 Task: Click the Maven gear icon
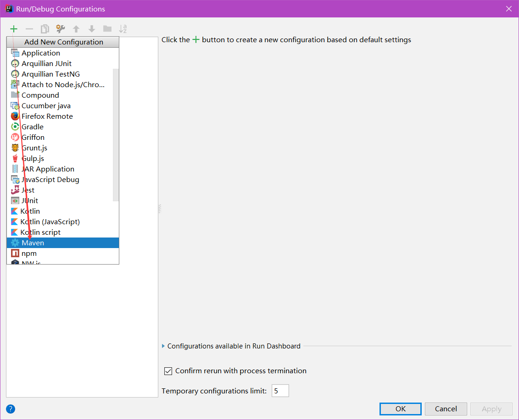tap(15, 243)
